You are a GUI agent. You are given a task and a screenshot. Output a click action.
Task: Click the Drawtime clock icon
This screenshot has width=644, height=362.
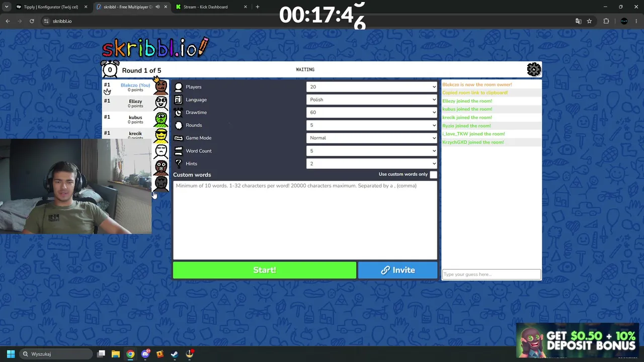(x=178, y=113)
